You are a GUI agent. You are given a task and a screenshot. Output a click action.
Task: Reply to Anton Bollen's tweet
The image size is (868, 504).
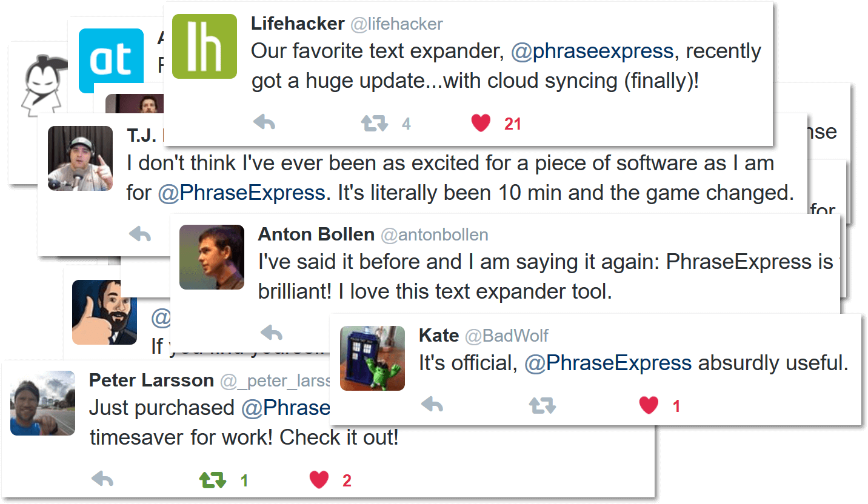pos(272,333)
